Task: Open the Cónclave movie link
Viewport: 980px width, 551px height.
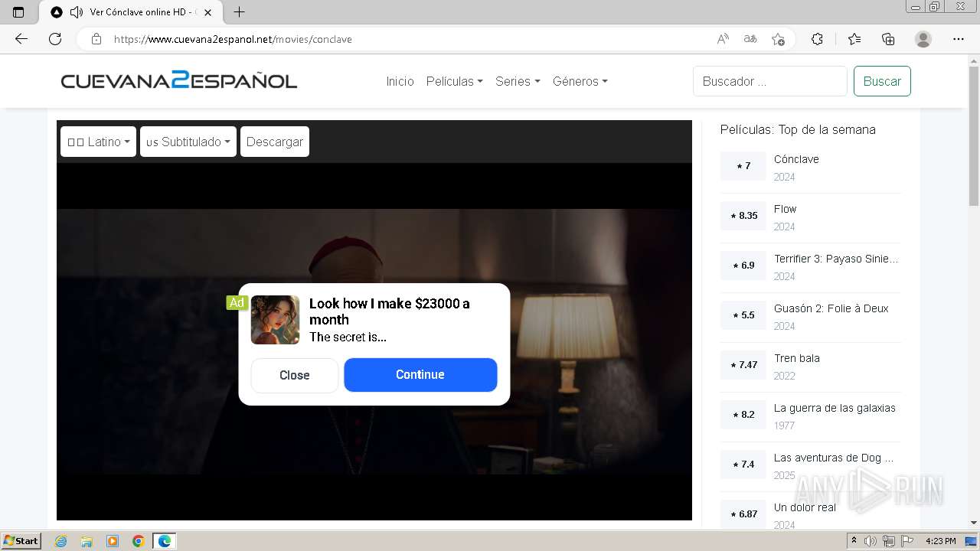Action: (796, 159)
